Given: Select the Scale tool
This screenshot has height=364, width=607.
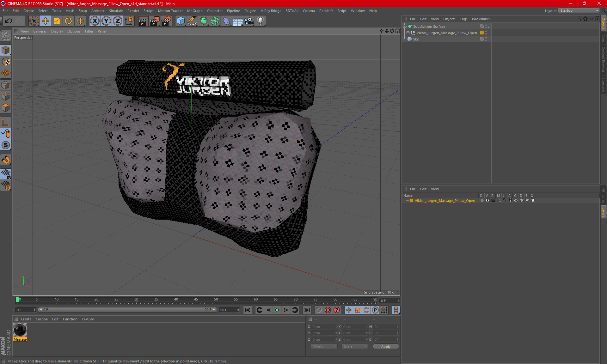Looking at the screenshot, I should (57, 21).
